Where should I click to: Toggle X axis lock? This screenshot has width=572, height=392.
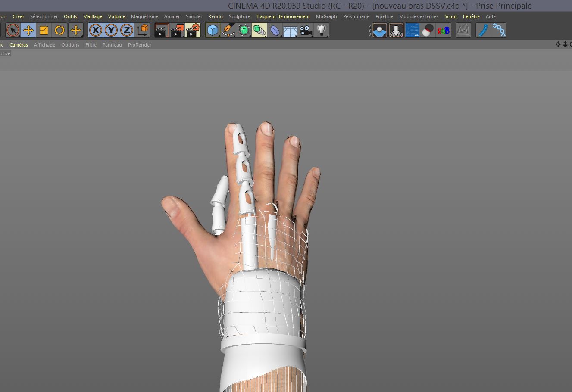coord(96,30)
